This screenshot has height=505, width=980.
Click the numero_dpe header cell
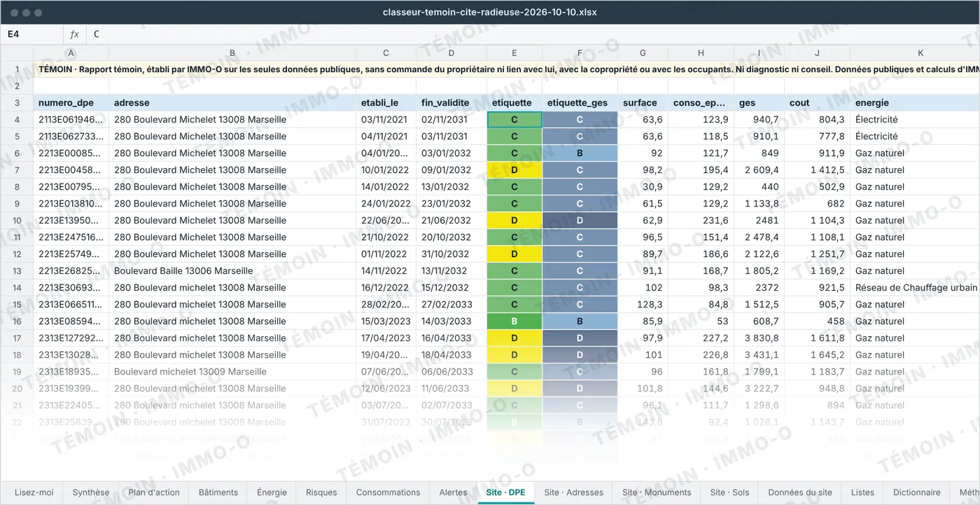(71, 103)
